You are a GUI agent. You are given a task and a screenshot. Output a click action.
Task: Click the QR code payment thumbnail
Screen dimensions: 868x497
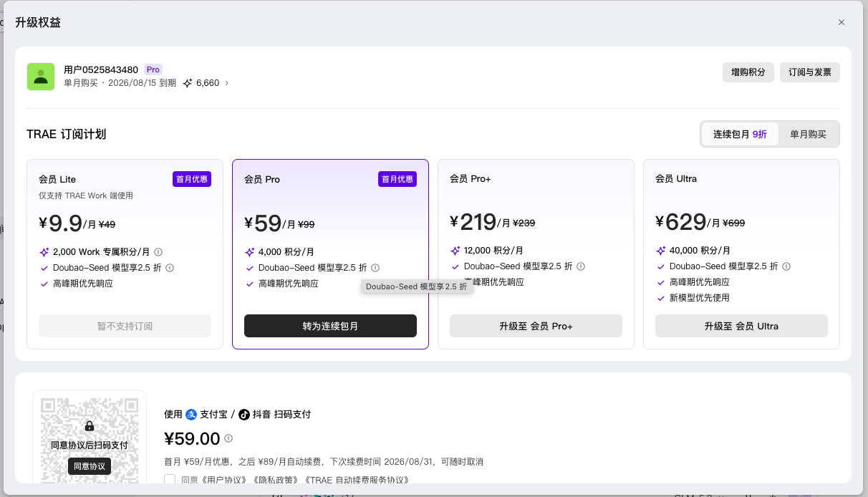[90, 438]
